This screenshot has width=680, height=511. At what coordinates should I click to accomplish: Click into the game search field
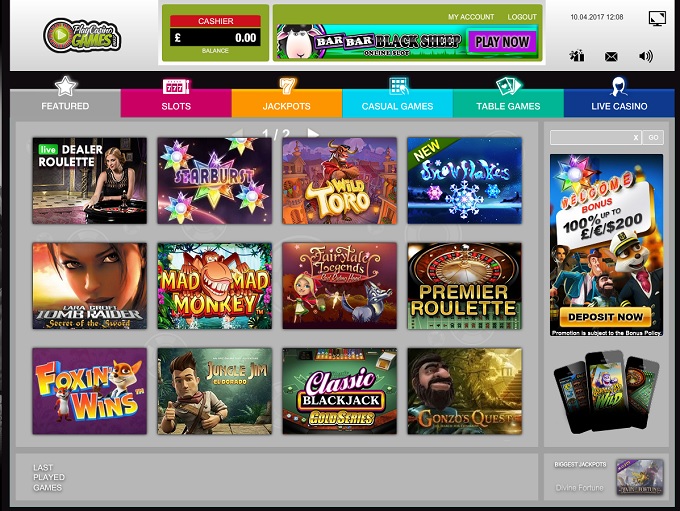tap(591, 138)
